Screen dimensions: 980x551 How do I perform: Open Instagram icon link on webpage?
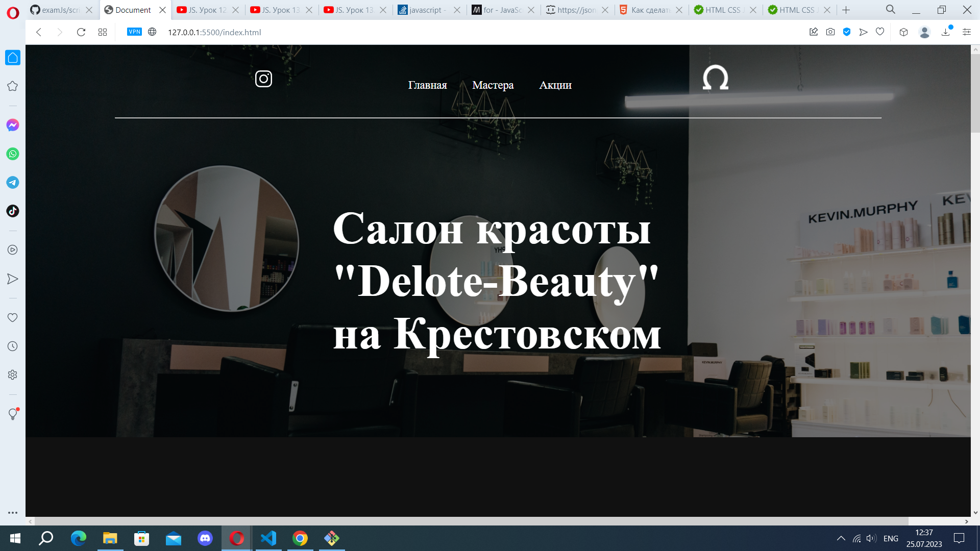click(x=263, y=79)
